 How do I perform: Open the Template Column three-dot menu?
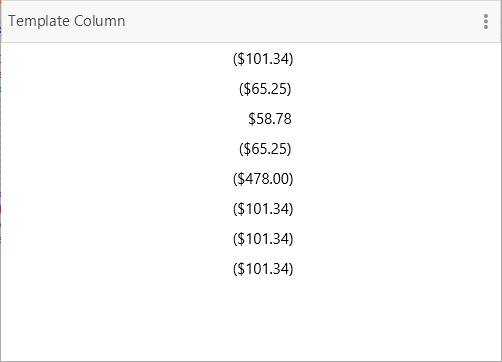tap(486, 22)
